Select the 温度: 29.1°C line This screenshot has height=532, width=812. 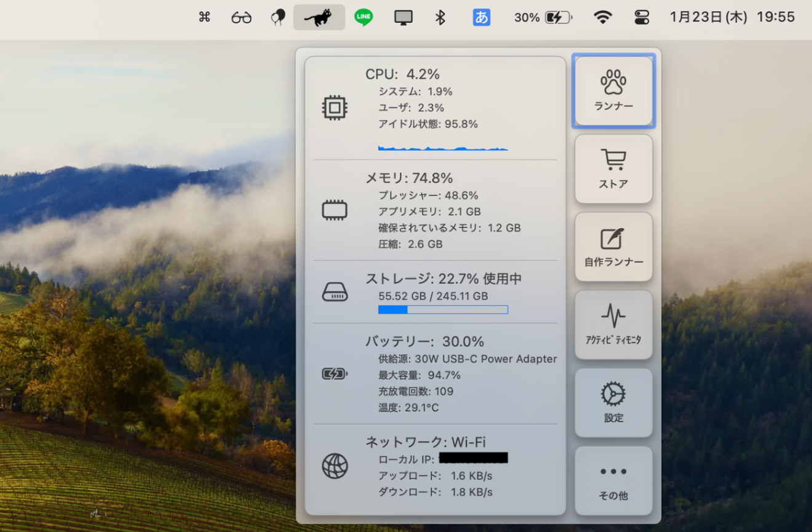(x=408, y=408)
